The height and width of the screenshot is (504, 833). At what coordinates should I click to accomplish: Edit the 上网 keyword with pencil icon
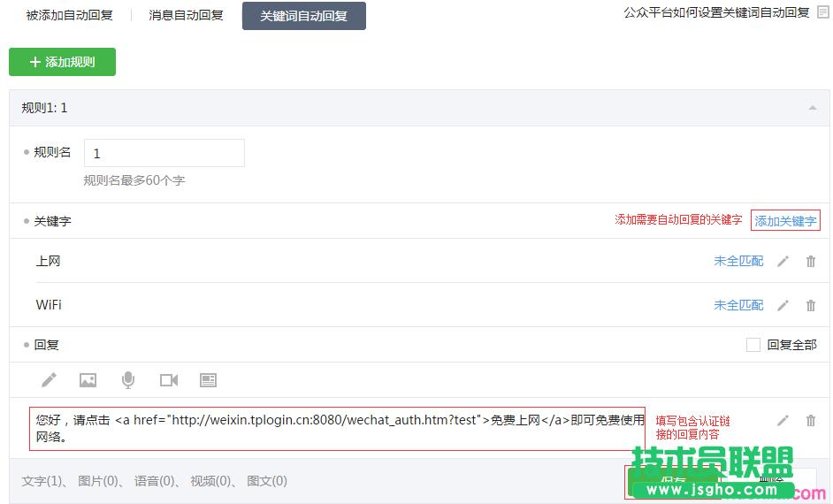click(x=783, y=262)
